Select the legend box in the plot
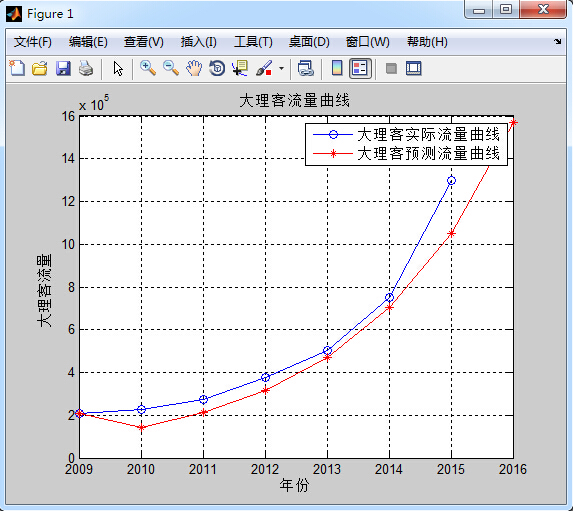The width and height of the screenshot is (573, 511). (406, 144)
